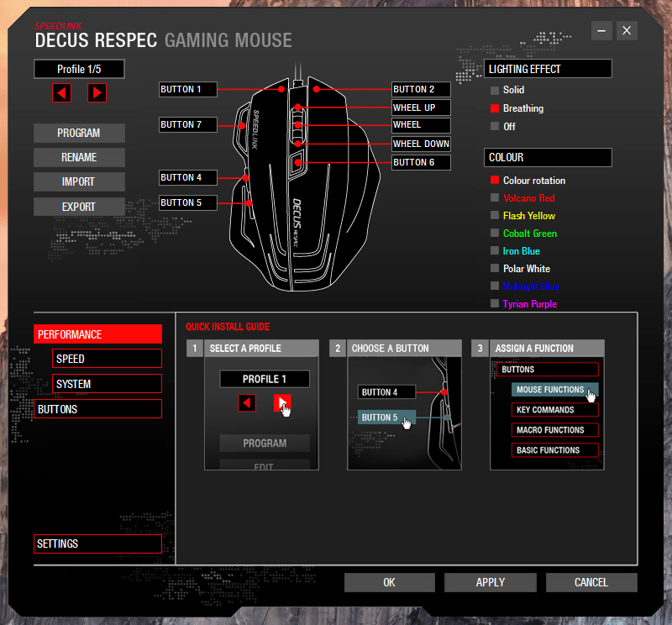672x625 pixels.
Task: Click right arrow in Select a Profile guide
Action: (282, 403)
